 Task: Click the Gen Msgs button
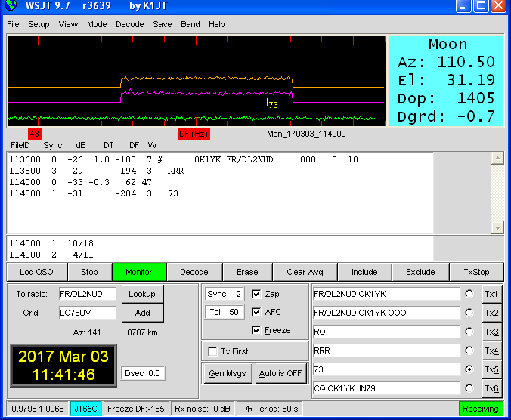click(x=227, y=373)
